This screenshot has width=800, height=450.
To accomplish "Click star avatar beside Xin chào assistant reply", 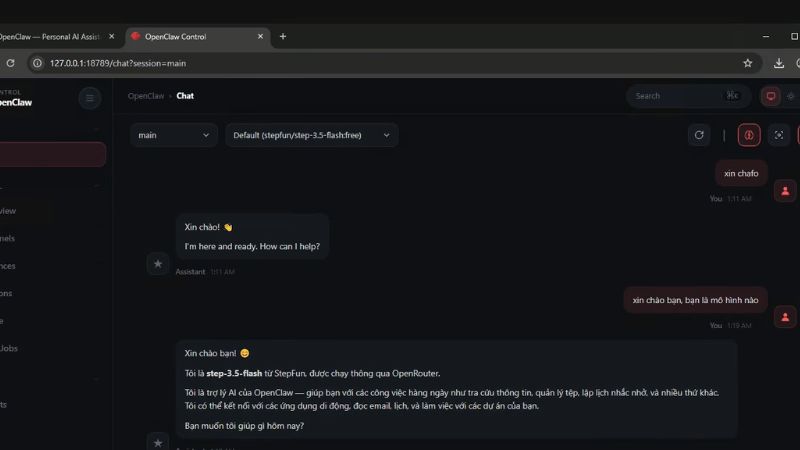I will [158, 264].
